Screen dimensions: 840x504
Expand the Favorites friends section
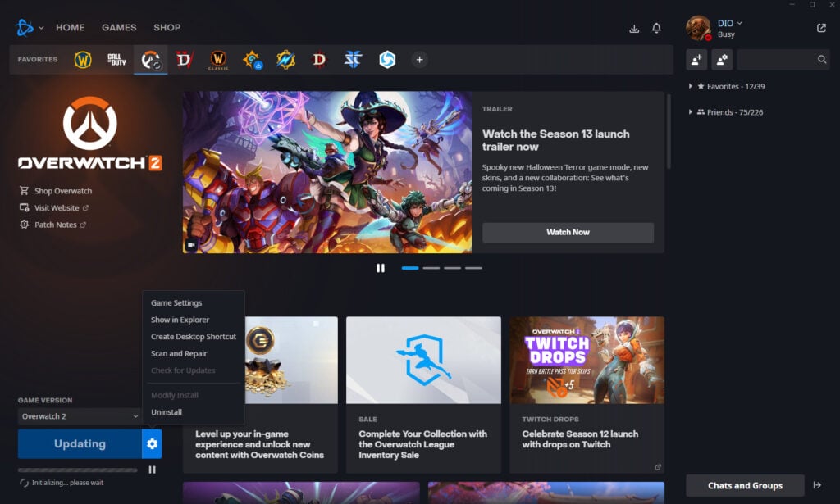coord(690,89)
